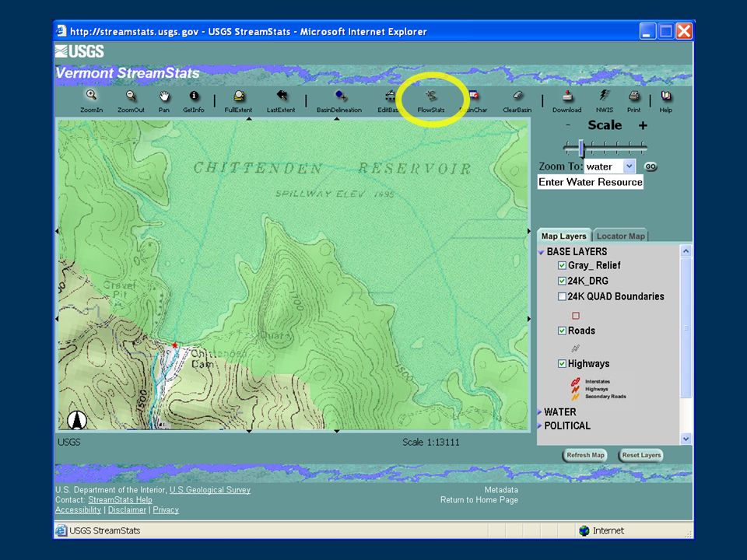Switch to the Locator Map tab
Image resolution: width=747 pixels, height=560 pixels.
click(x=621, y=236)
